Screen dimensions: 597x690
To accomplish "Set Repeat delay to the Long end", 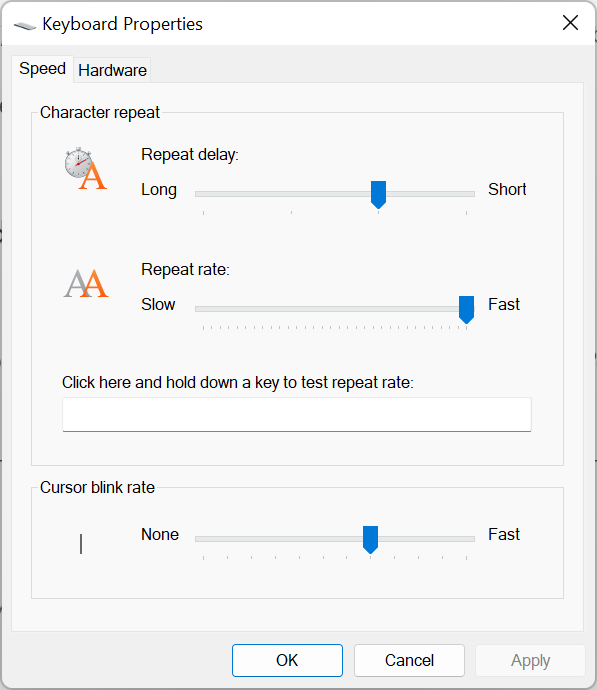I will pos(203,194).
